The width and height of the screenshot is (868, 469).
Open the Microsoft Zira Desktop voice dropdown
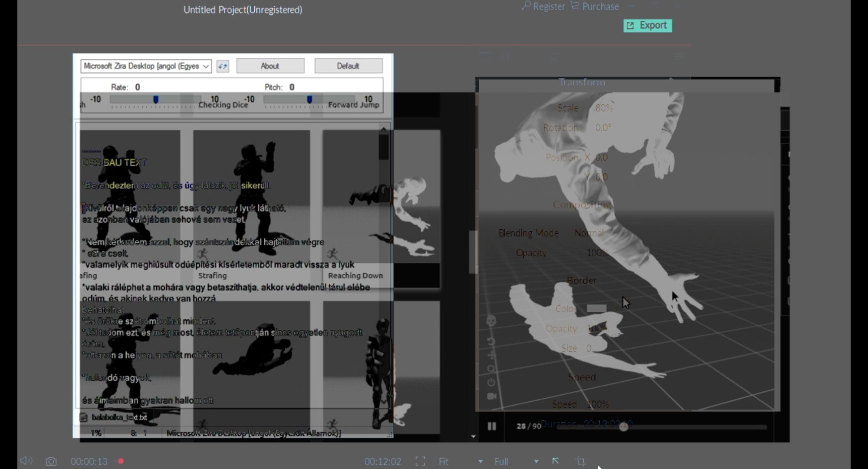tap(146, 66)
